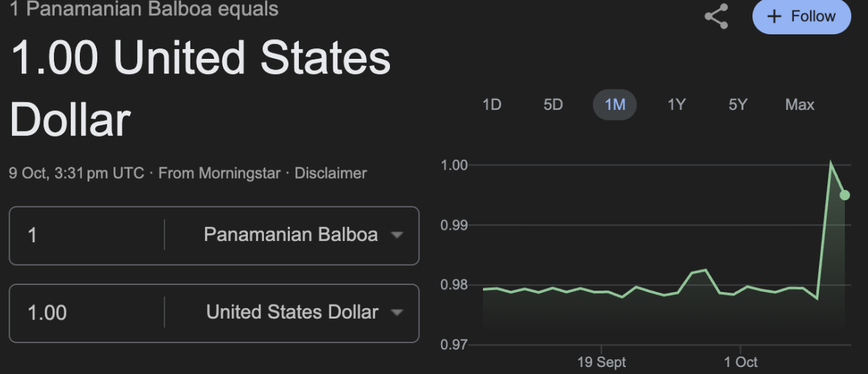Open the Panamanian Balboa currency dropdown
This screenshot has width=868, height=374.
click(x=300, y=235)
